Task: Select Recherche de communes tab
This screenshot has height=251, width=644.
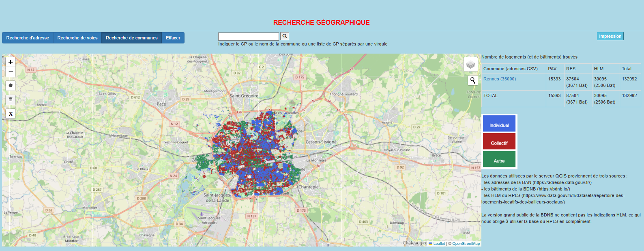Action: click(x=132, y=38)
